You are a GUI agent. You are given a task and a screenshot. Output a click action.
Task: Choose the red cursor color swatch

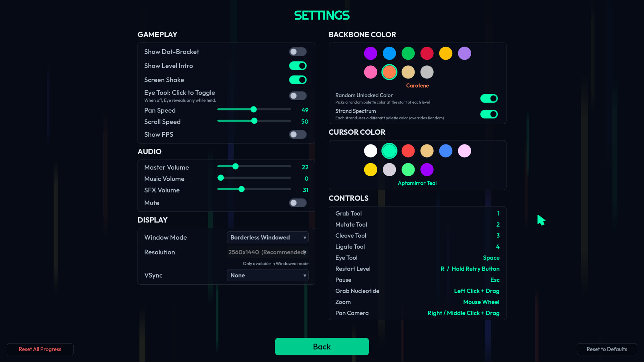pos(408,151)
